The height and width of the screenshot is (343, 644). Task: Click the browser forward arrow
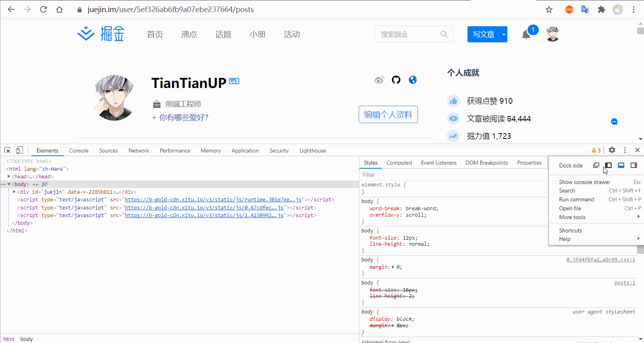(27, 9)
